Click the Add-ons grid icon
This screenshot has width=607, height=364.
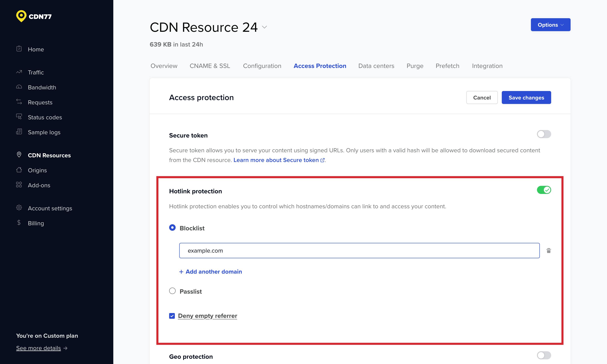[x=19, y=185]
